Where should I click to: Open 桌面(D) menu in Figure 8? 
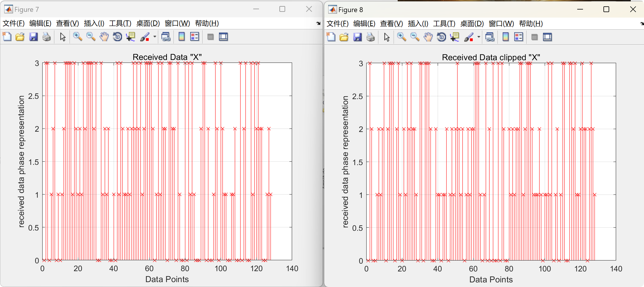click(472, 24)
